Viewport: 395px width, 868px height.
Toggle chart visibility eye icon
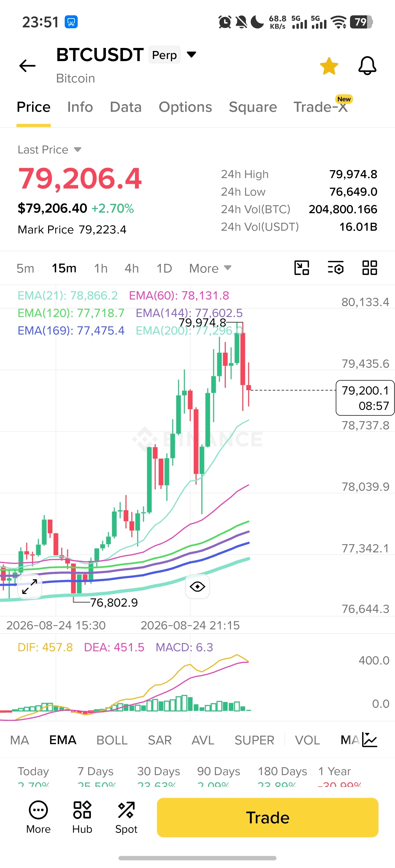197,587
